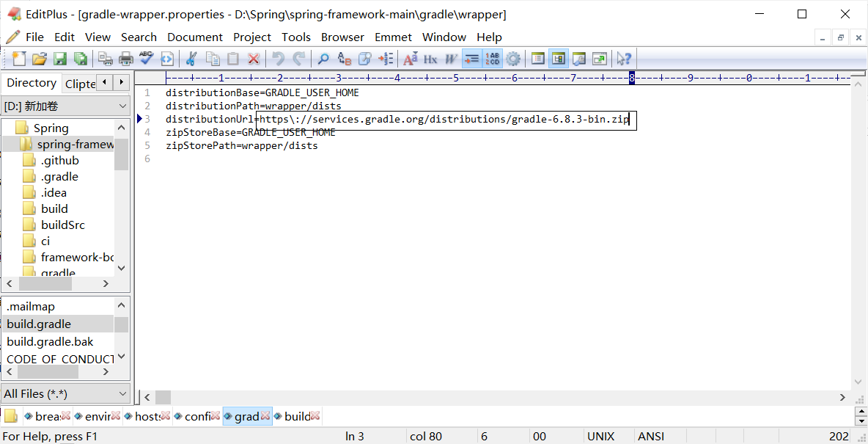Viewport: 868px width, 444px height.
Task: Open the Project menu
Action: [x=252, y=37]
